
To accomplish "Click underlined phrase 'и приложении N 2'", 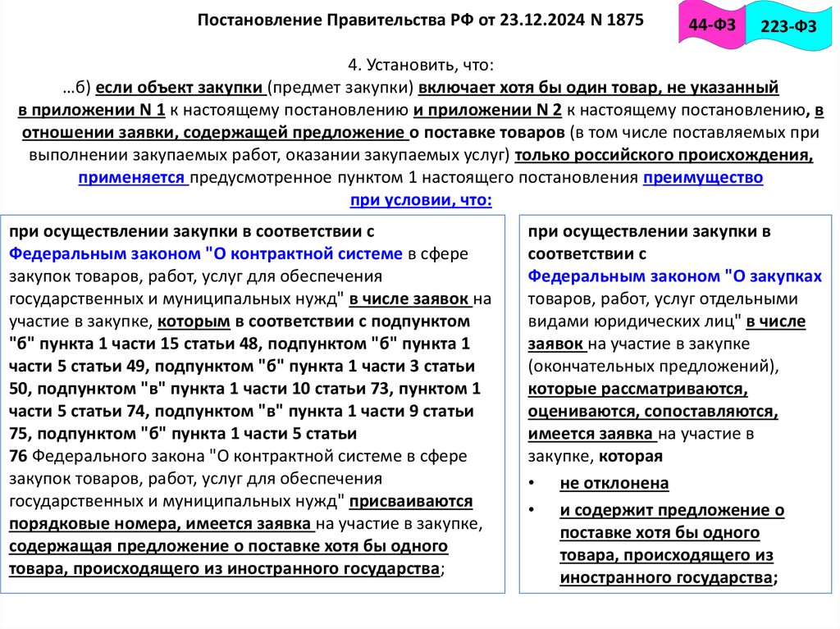I will [x=487, y=111].
